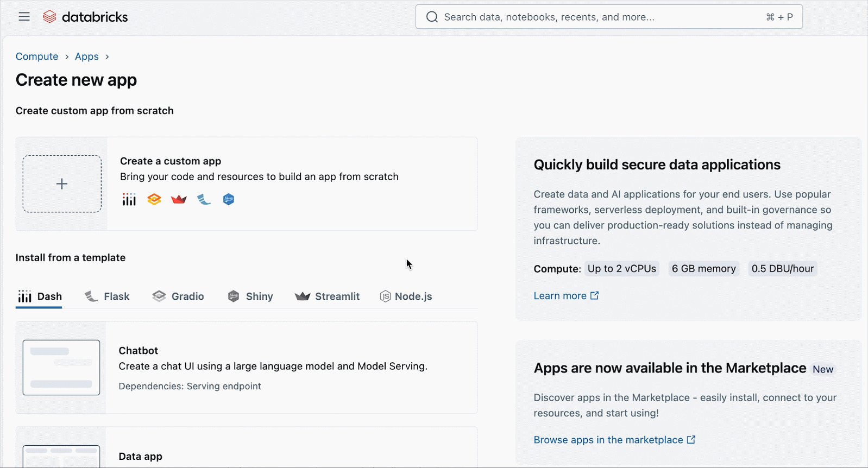This screenshot has height=468, width=868.
Task: Click the 6 GB memory tag
Action: click(x=704, y=269)
